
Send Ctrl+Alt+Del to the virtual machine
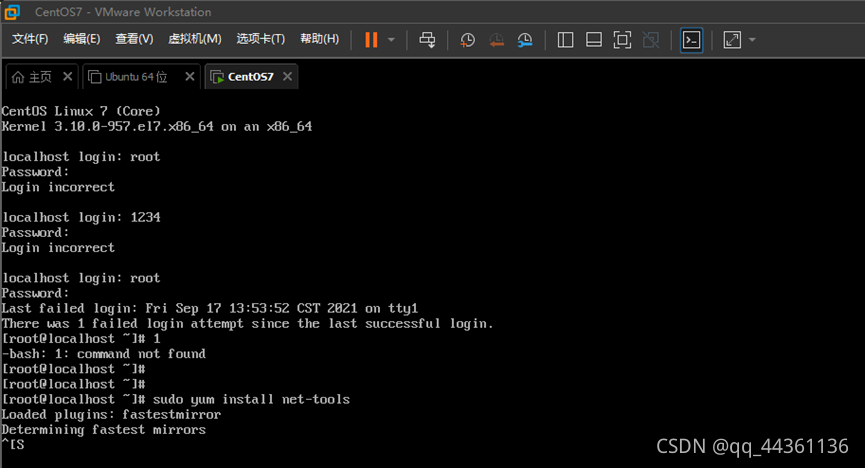pyautogui.click(x=427, y=40)
